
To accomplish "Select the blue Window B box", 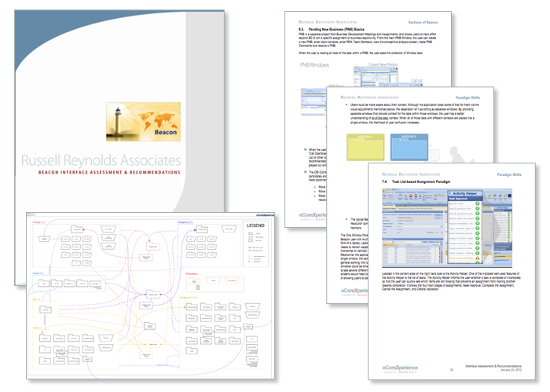I will click(409, 147).
